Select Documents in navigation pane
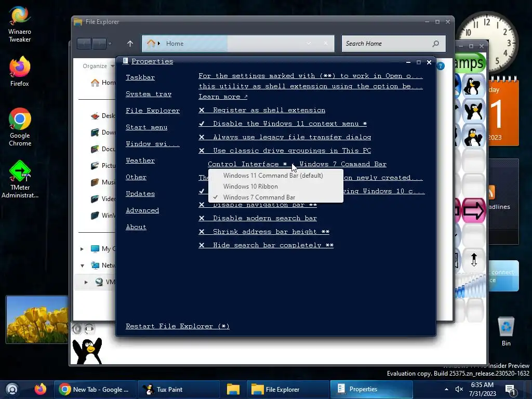 [x=103, y=149]
